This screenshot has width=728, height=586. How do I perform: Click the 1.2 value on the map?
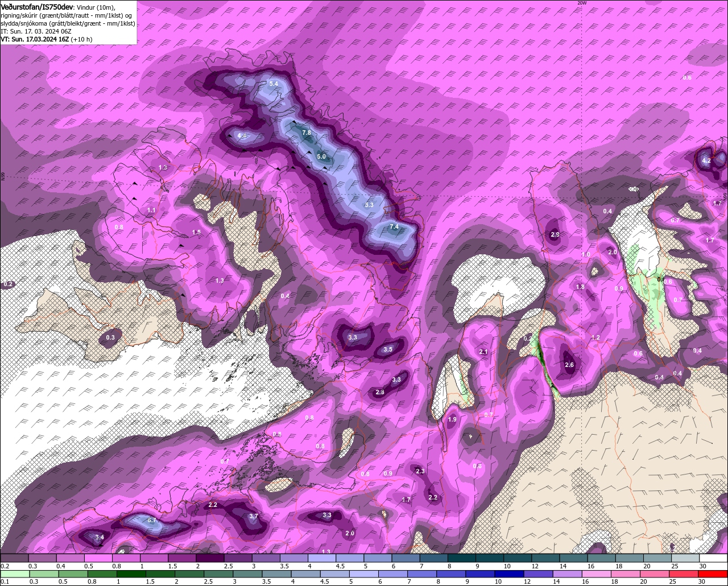click(596, 338)
